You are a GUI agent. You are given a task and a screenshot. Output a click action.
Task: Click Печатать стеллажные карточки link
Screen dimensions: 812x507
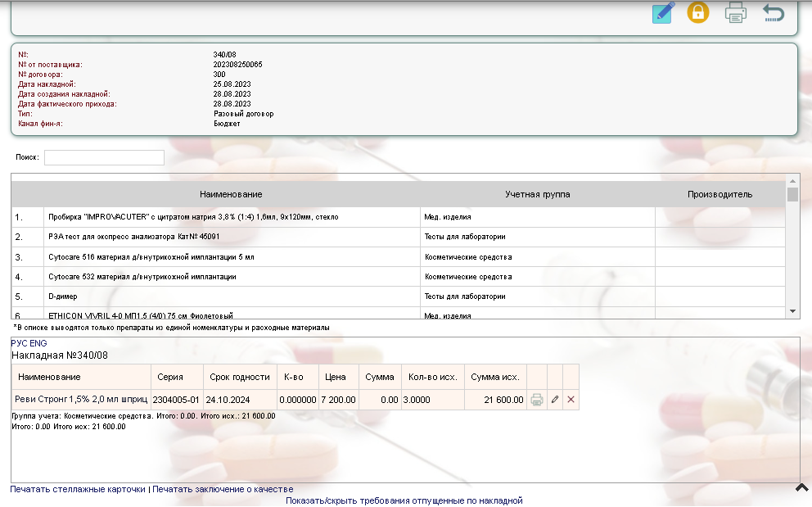(x=78, y=489)
